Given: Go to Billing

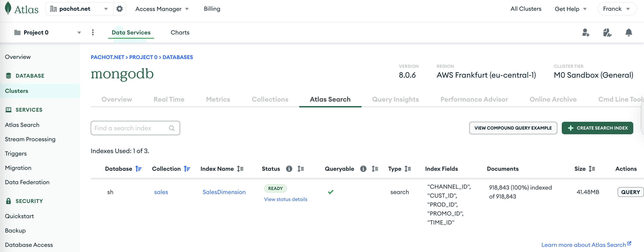Looking at the screenshot, I should click(x=212, y=9).
